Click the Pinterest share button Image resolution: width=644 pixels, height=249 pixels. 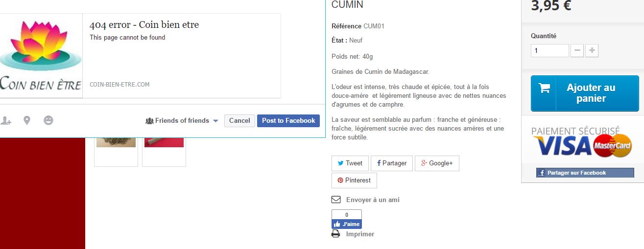point(354,181)
